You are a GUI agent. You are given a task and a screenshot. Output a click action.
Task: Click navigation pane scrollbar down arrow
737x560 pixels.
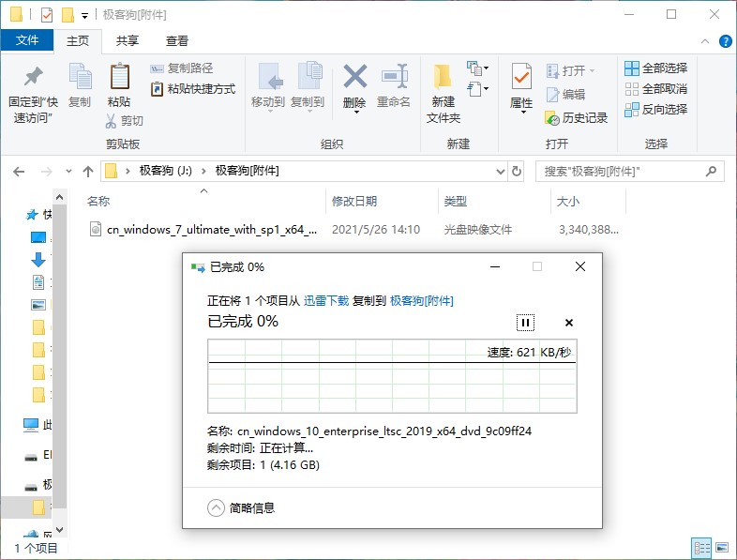coord(60,530)
